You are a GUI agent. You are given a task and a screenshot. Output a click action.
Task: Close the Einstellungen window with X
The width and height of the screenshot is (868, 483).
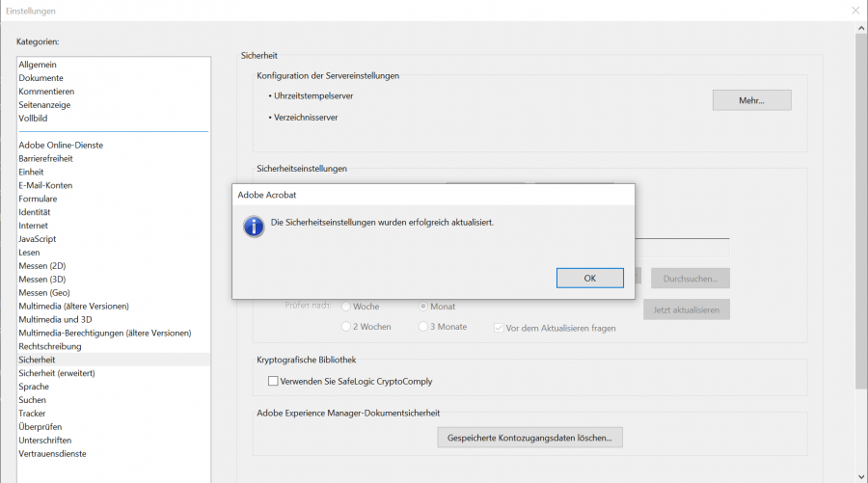coord(854,11)
